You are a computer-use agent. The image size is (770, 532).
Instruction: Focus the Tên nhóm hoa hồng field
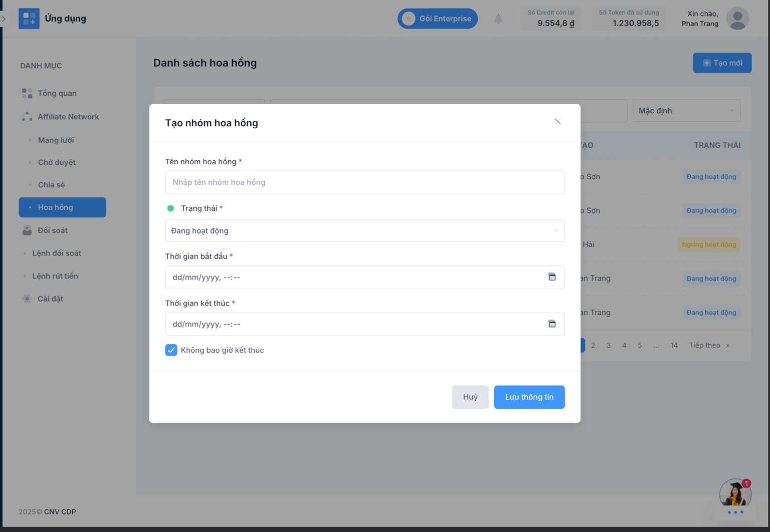pos(364,182)
